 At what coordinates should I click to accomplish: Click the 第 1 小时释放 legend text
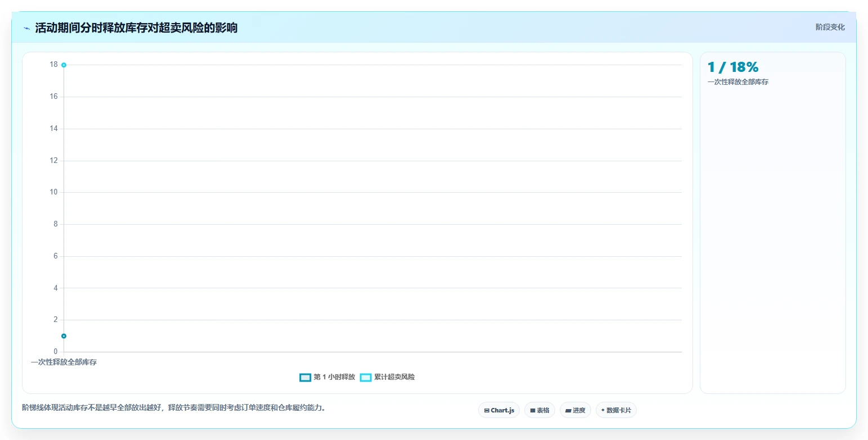point(334,377)
